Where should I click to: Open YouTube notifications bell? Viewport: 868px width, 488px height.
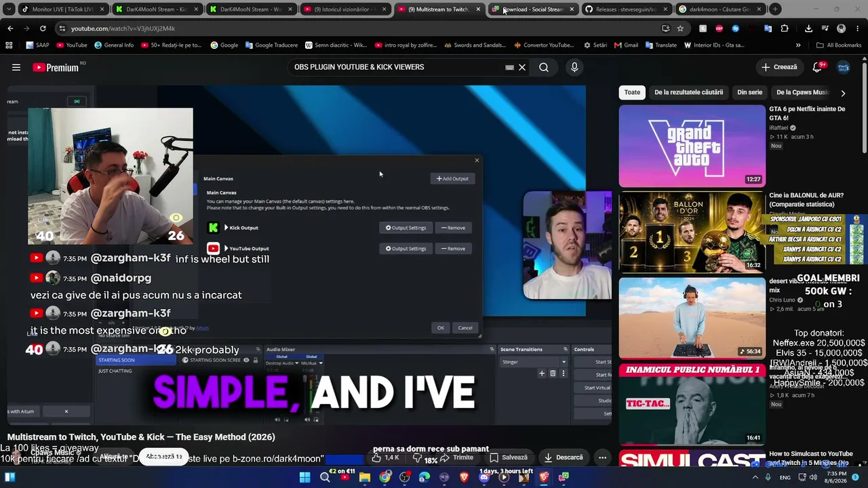pos(817,67)
